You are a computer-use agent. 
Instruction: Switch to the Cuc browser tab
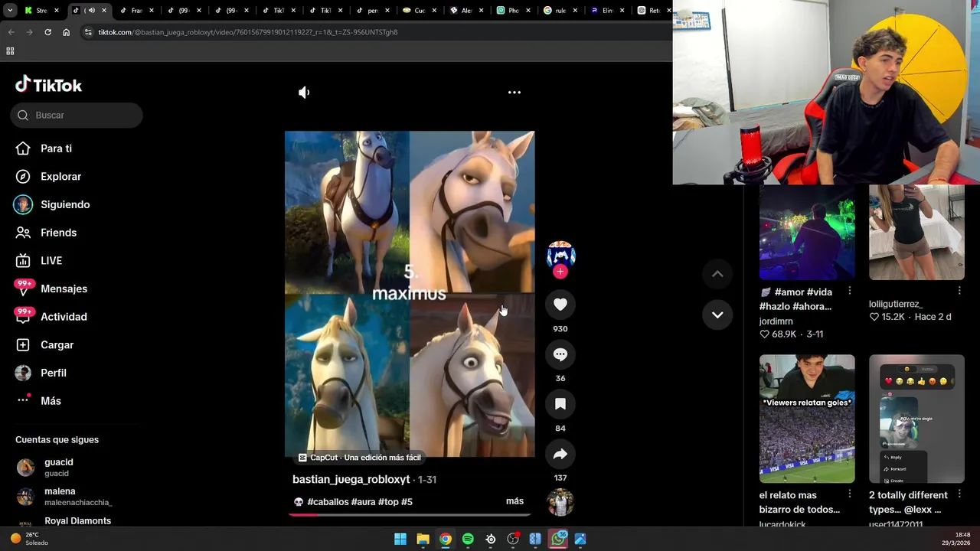click(x=419, y=10)
